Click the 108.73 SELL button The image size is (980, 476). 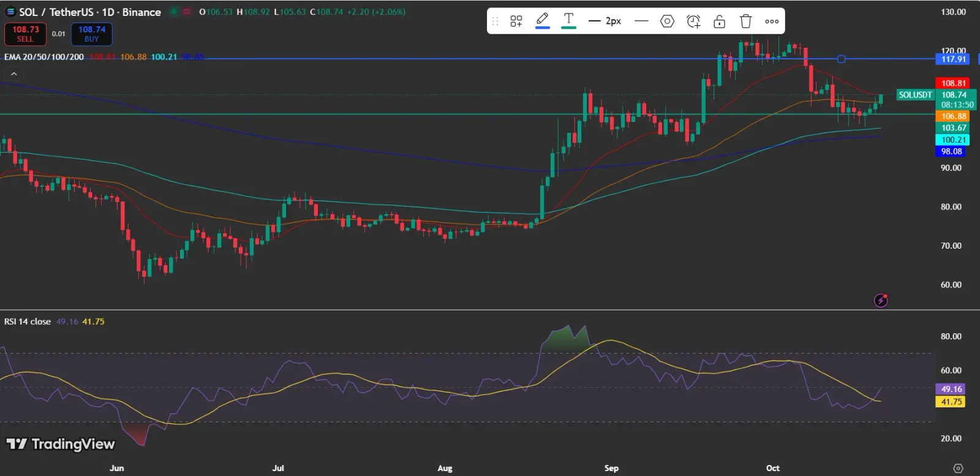25,34
